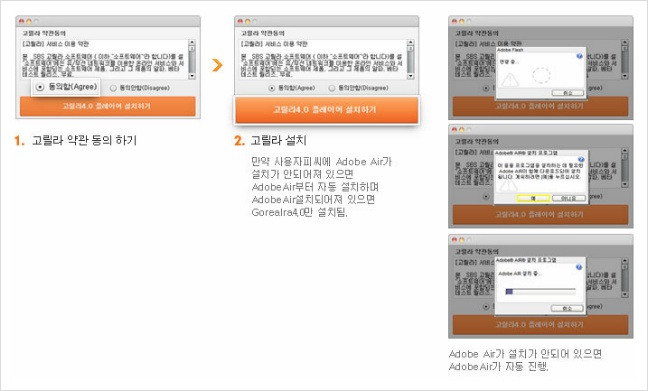Image resolution: width=648 pixels, height=391 pixels.
Task: Click the terms text area in step 1 window
Action: (x=104, y=60)
